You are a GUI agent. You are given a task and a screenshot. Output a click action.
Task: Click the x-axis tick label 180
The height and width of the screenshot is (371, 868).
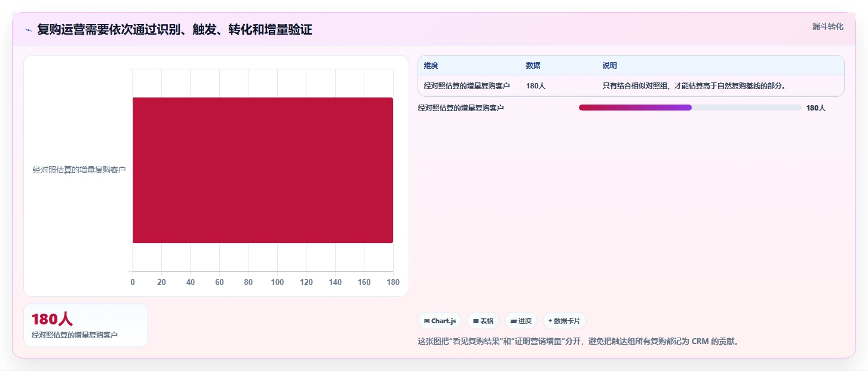392,282
